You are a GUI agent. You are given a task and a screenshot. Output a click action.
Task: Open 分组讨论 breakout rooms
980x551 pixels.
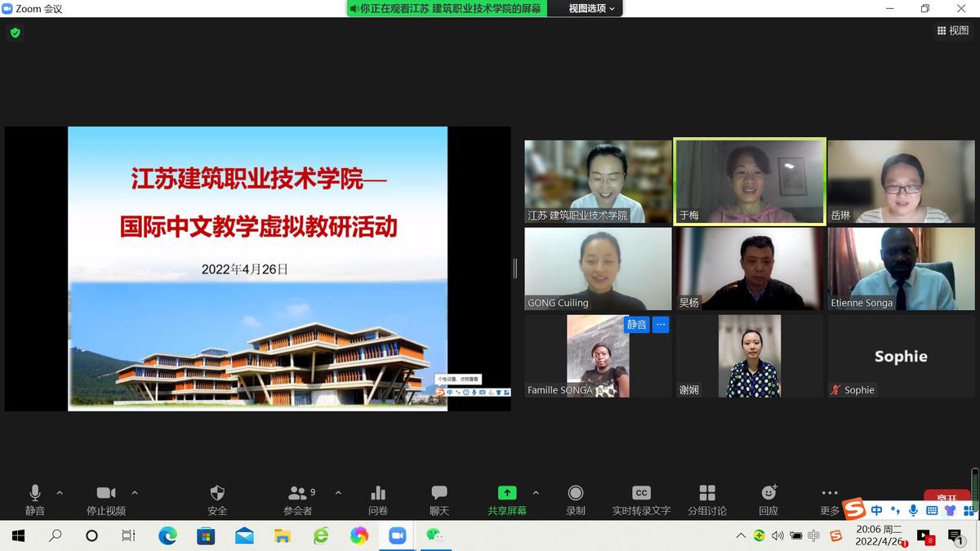tap(707, 499)
